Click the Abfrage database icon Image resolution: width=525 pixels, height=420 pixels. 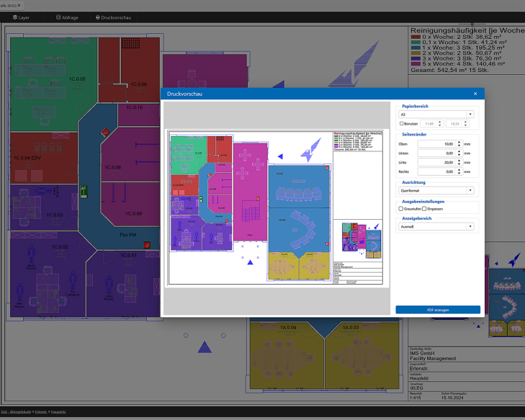click(58, 17)
